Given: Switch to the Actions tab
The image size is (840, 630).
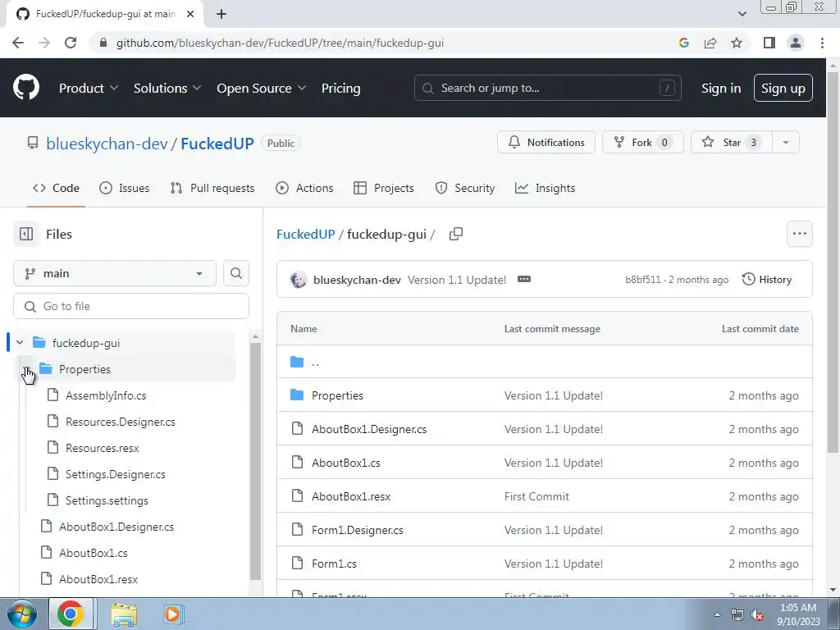Looking at the screenshot, I should [304, 188].
